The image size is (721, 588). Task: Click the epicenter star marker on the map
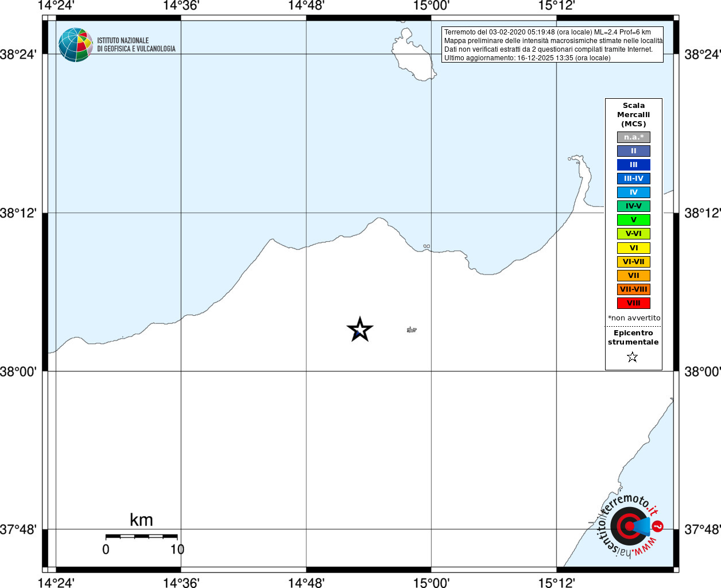tap(360, 330)
